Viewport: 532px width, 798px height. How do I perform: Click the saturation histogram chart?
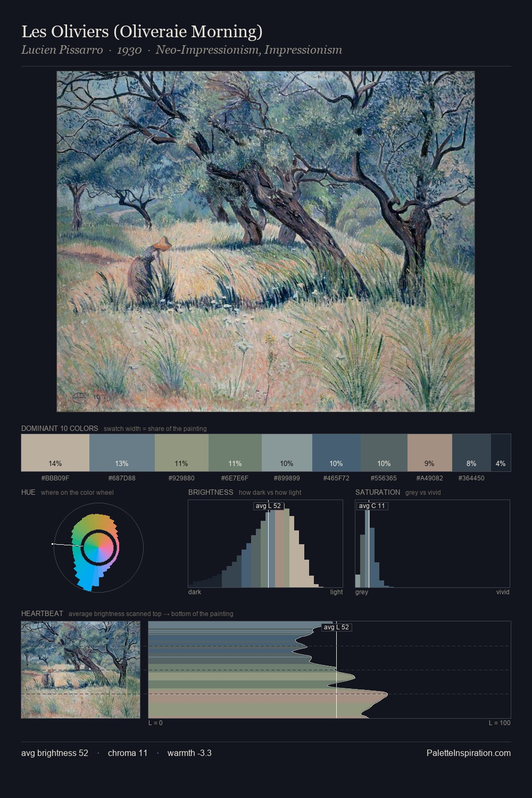pyautogui.click(x=433, y=544)
